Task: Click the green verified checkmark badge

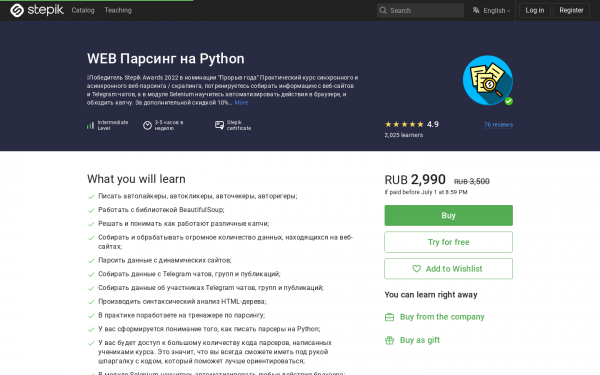Action: (x=509, y=101)
